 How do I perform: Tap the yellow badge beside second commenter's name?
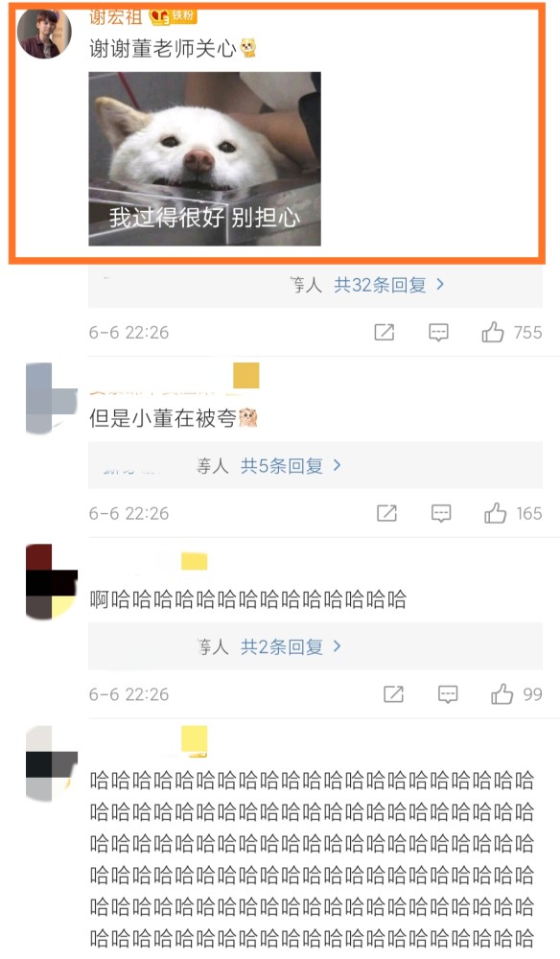246,376
